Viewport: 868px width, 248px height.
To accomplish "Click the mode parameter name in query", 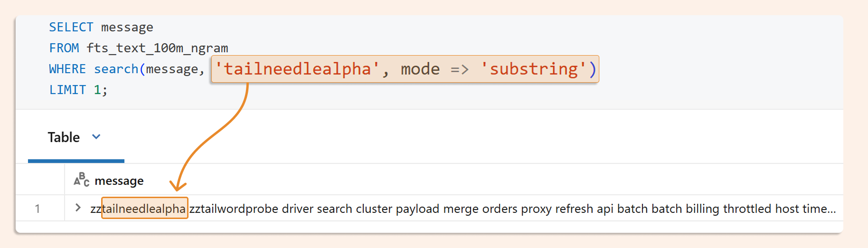I will point(420,69).
